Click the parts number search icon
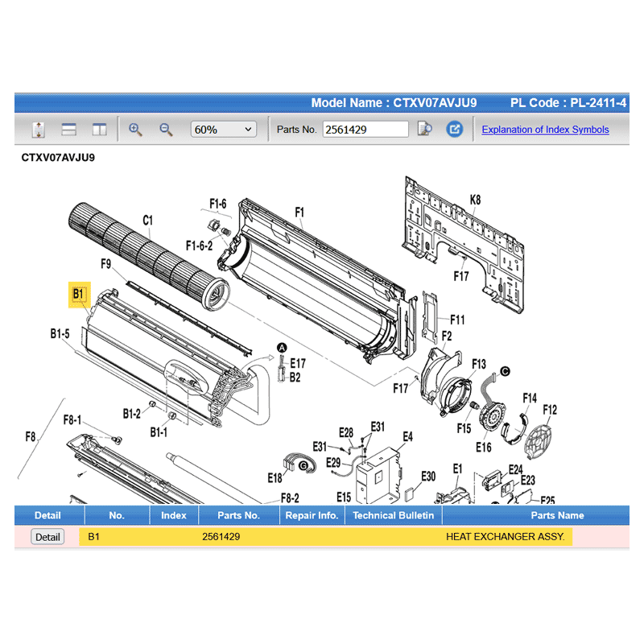 coord(425,130)
